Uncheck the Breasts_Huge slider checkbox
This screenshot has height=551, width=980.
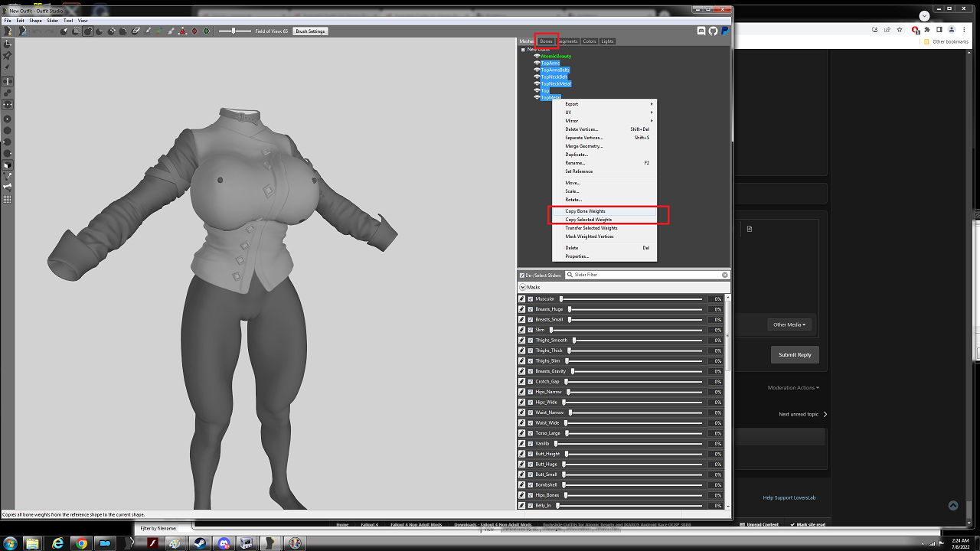point(530,309)
